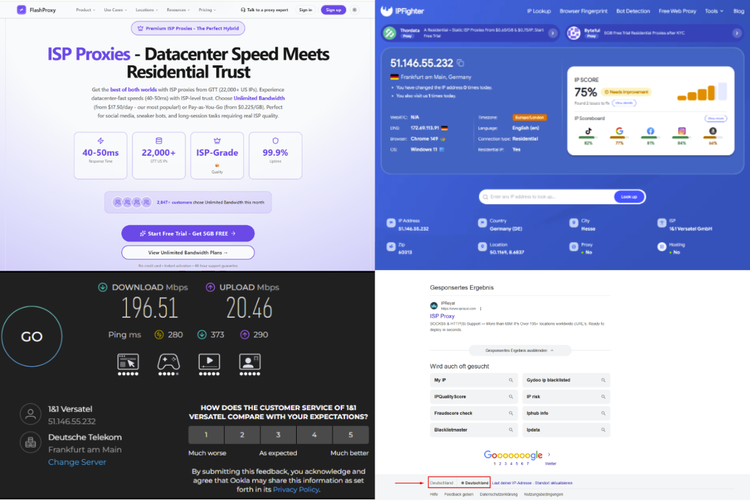Click the FlashProxy Sign in button

[305, 10]
